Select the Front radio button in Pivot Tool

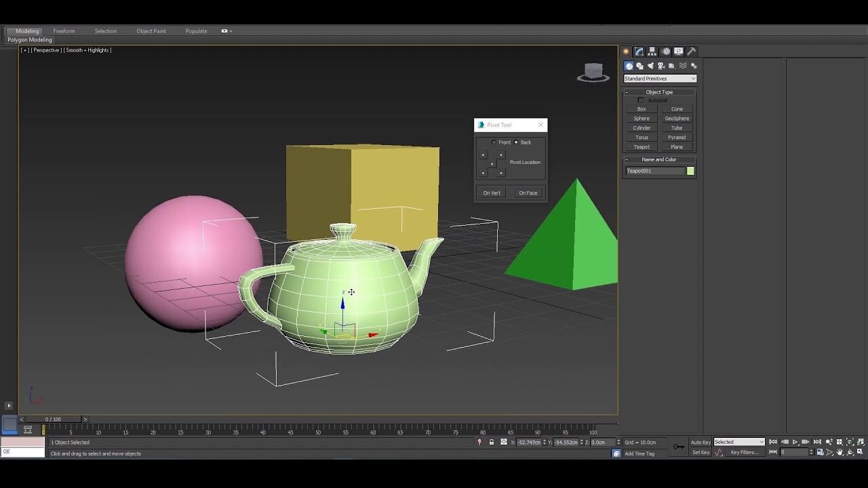coord(494,142)
